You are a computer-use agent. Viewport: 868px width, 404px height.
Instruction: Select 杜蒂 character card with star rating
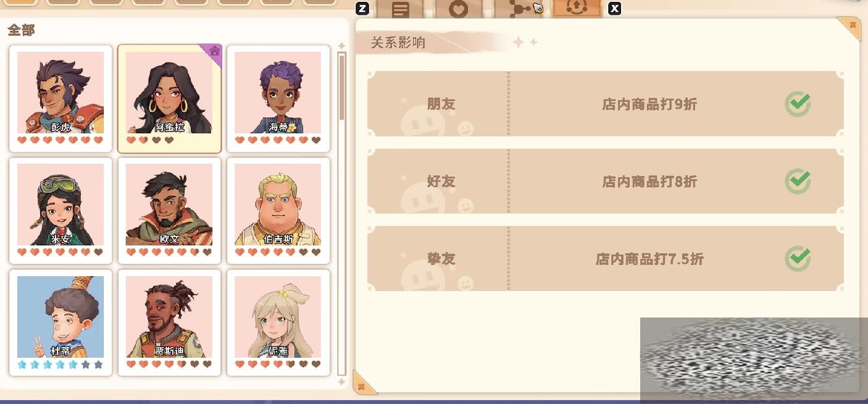point(61,322)
